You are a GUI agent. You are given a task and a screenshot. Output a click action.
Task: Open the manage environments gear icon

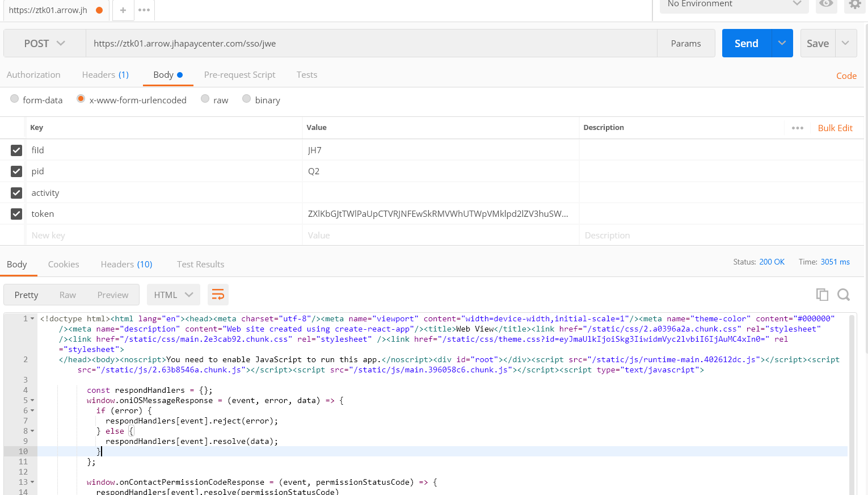click(x=854, y=5)
